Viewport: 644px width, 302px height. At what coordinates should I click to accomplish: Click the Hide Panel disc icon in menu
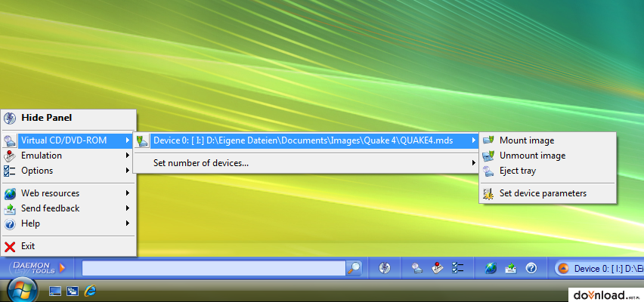9,119
